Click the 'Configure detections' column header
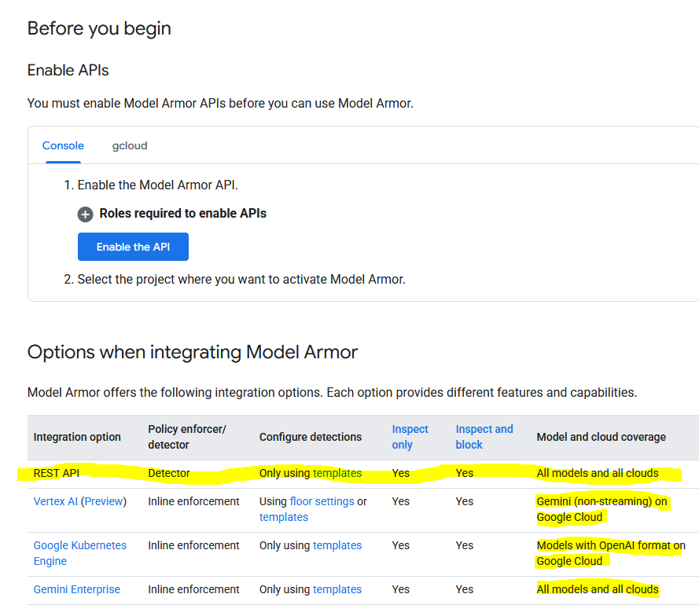Viewport: 699px width, 616px height. pos(311,437)
